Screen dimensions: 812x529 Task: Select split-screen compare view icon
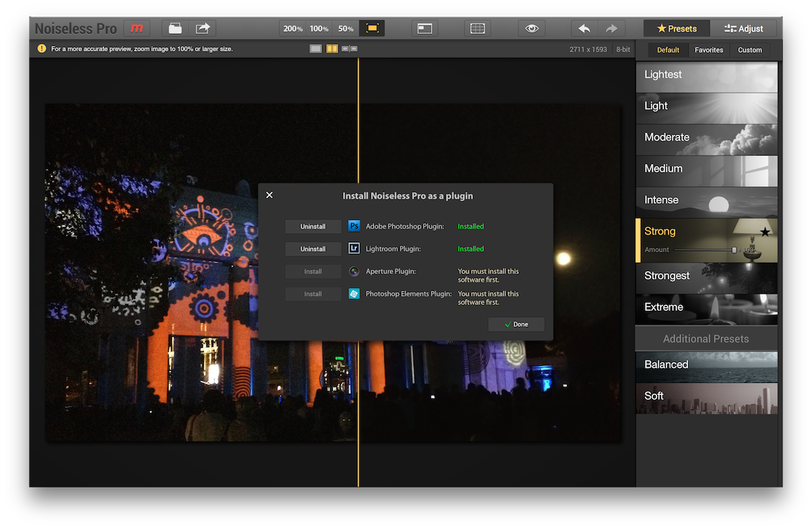coord(332,49)
